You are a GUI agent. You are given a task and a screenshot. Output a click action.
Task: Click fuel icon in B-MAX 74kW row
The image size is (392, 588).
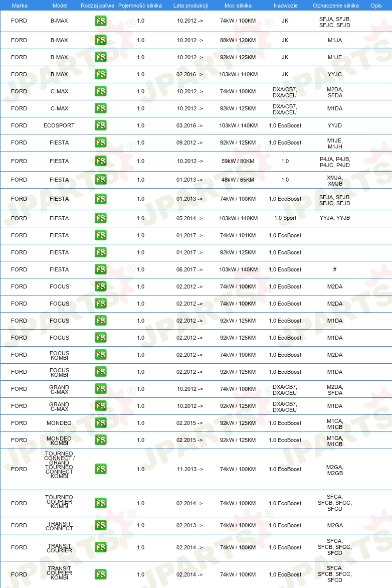100,21
